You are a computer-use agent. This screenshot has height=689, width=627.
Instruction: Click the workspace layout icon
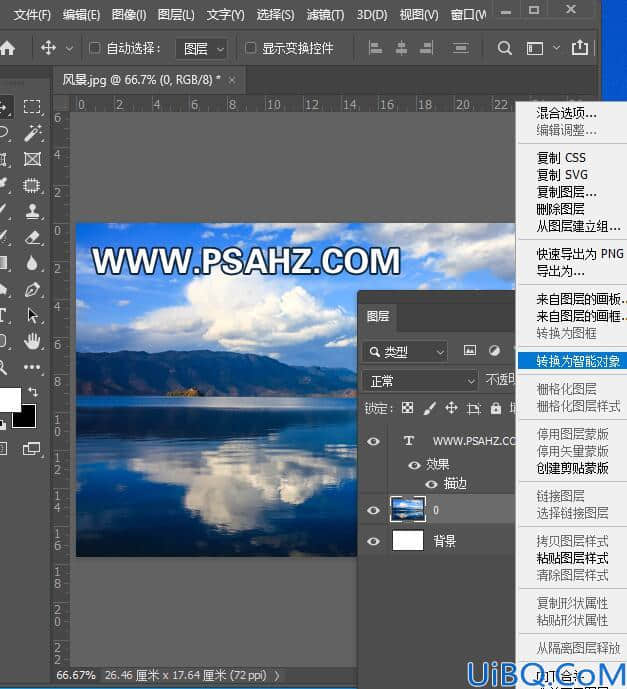[535, 48]
